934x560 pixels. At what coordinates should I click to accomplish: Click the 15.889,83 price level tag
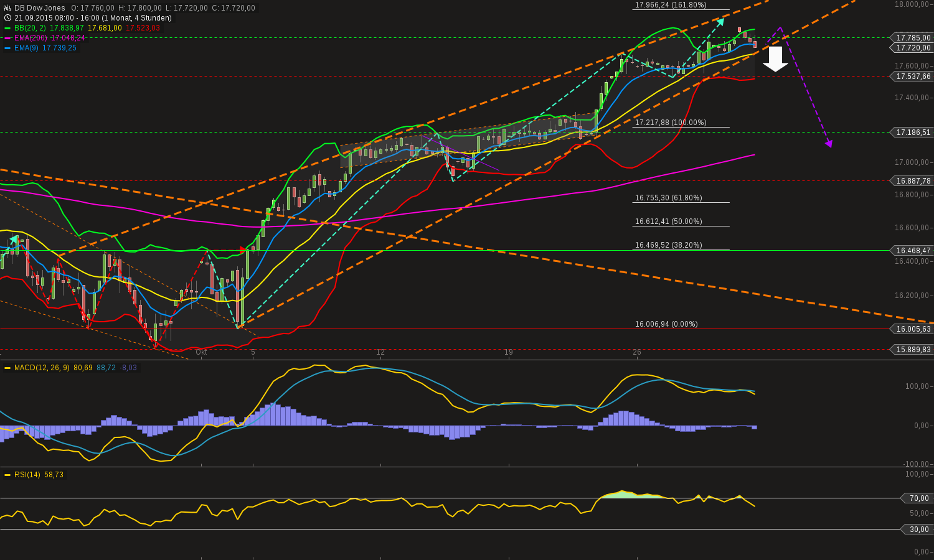pyautogui.click(x=913, y=350)
